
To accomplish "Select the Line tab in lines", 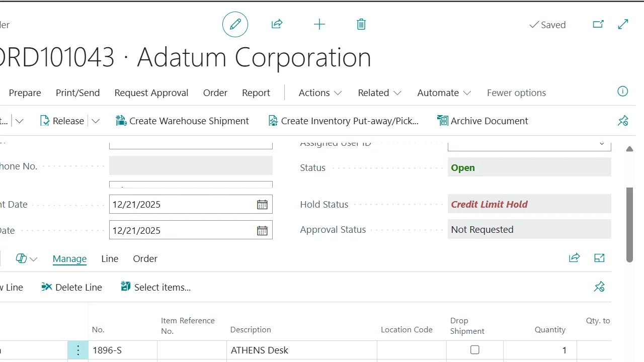I will point(110,259).
